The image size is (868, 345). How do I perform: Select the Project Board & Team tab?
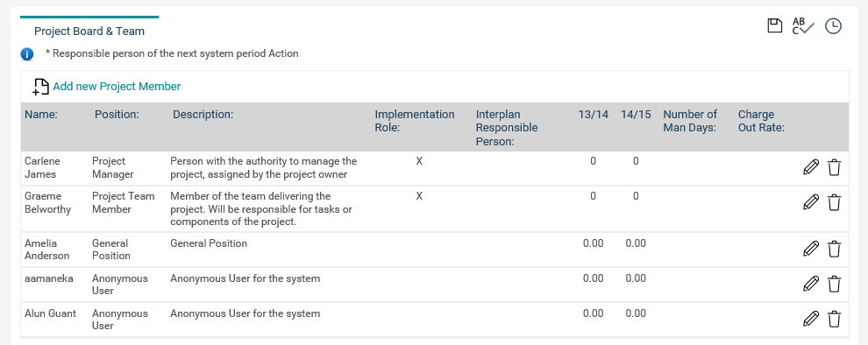click(89, 32)
